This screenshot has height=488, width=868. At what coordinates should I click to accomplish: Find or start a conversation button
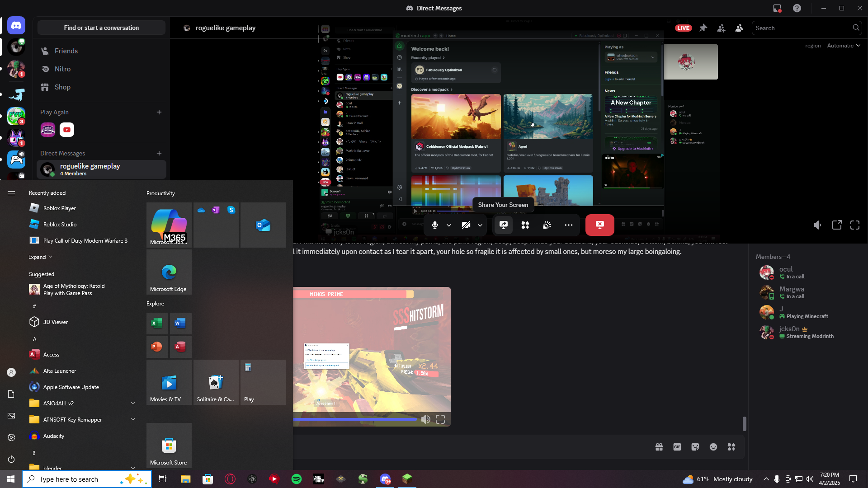(101, 28)
